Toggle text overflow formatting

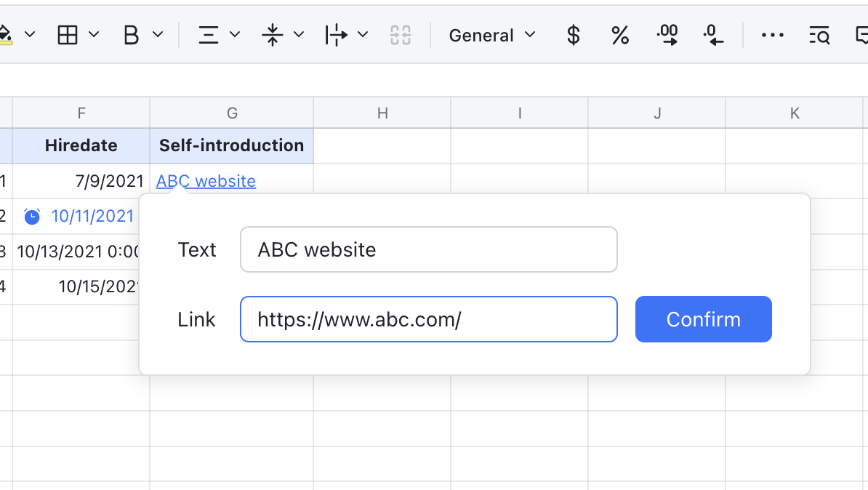tap(338, 34)
